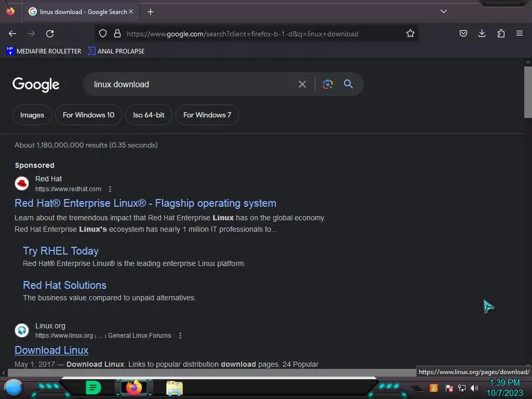Select the Iso 64-bit filter chip
This screenshot has width=532, height=399.
pyautogui.click(x=149, y=115)
